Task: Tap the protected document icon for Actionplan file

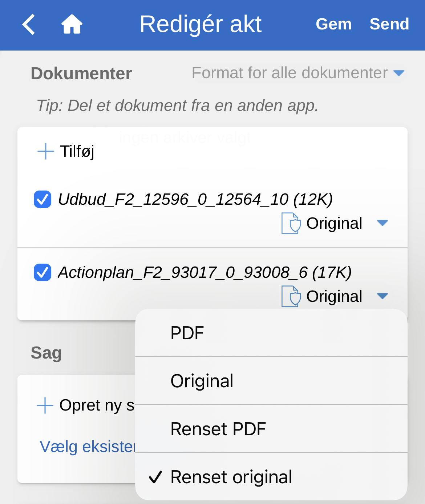Action: tap(291, 296)
